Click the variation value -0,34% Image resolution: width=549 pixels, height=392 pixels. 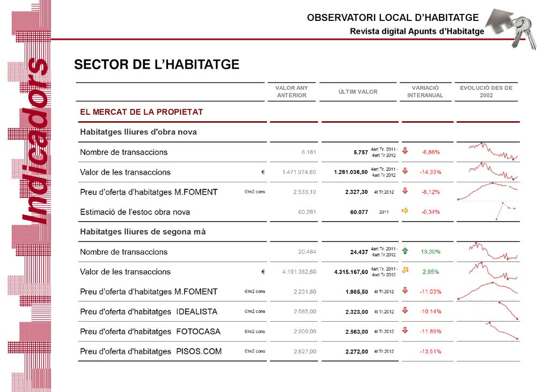[x=430, y=212]
